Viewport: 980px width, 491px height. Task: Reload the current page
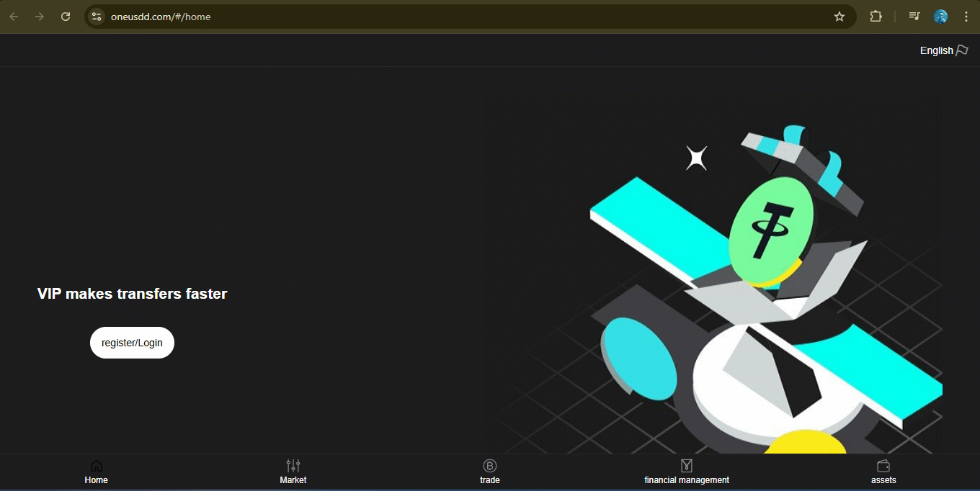pos(66,17)
